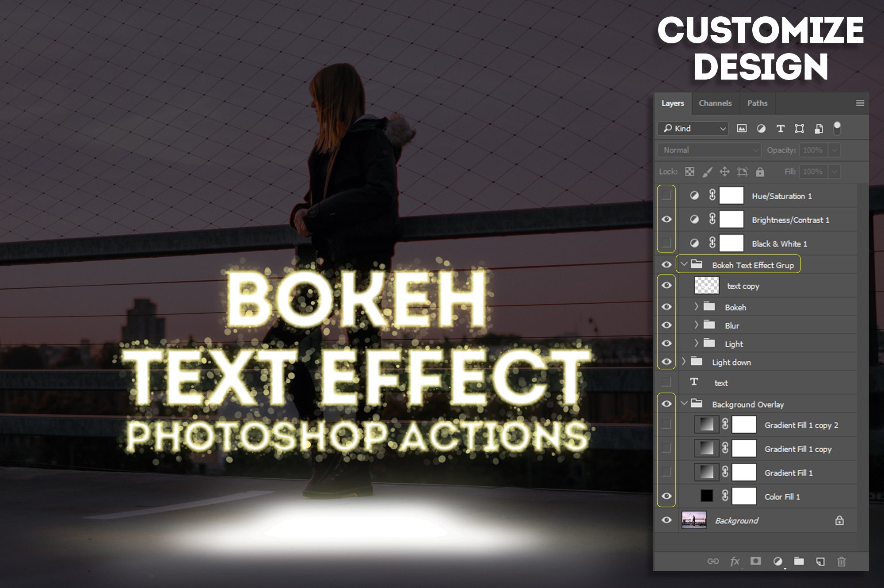Viewport: 884px width, 588px height.
Task: Click the add layer mask icon
Action: tap(756, 561)
